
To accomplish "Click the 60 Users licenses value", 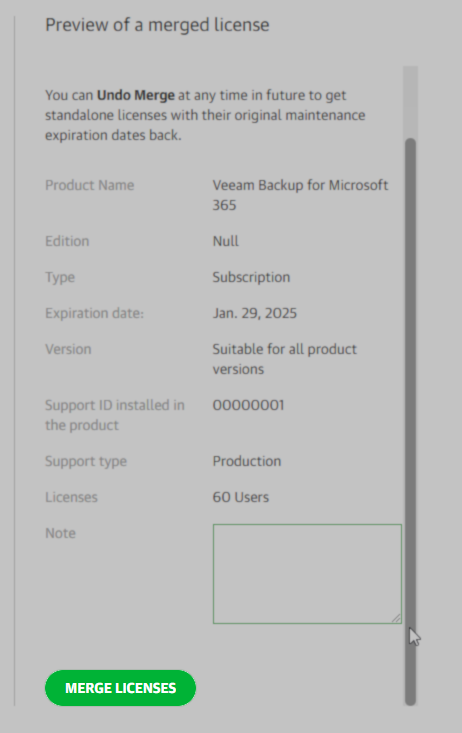I will 240,497.
